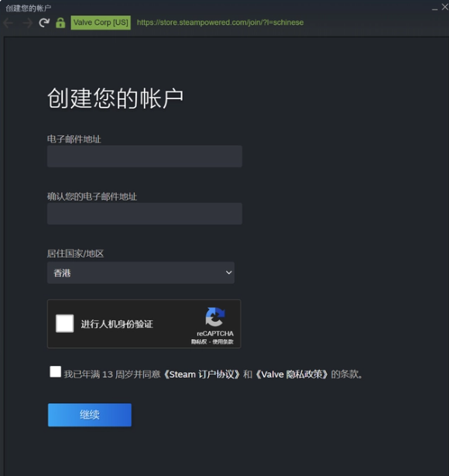The height and width of the screenshot is (476, 449).
Task: Tick the age 13 agreement checkbox
Action: coord(55,372)
